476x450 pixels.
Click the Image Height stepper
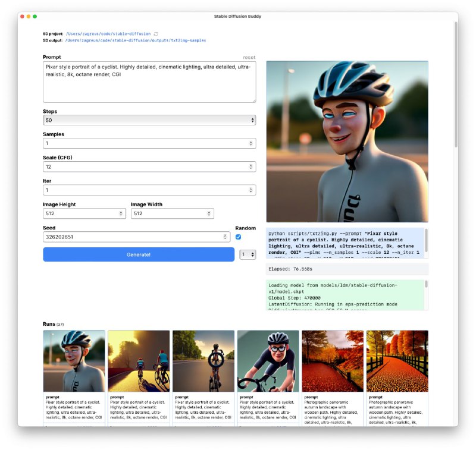(121, 213)
